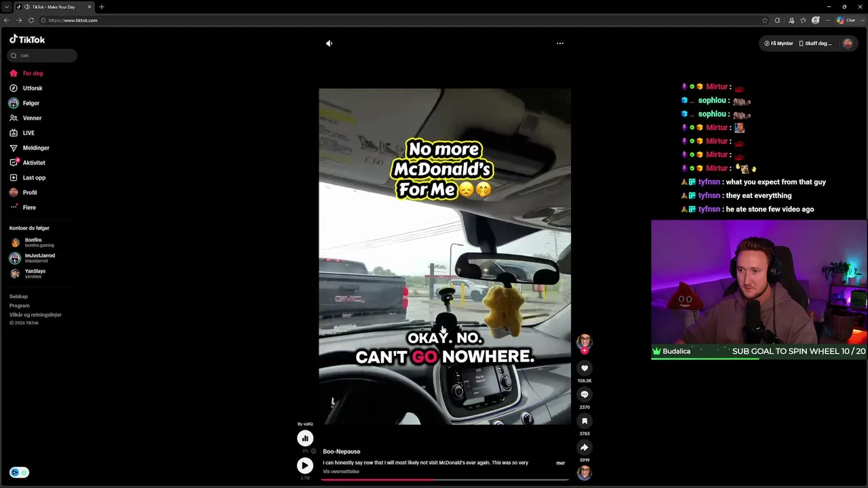Click the Skaff deg app button
The image size is (868, 488).
815,43
